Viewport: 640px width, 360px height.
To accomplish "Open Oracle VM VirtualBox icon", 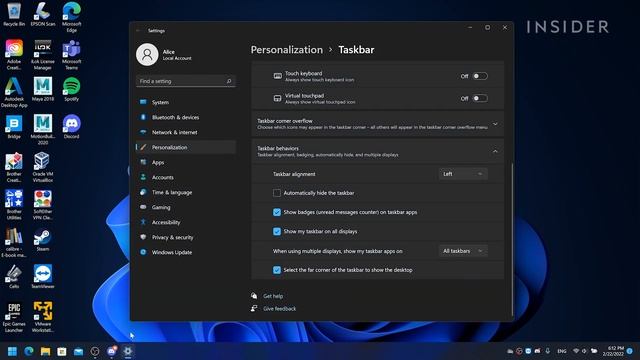I will (x=42, y=167).
